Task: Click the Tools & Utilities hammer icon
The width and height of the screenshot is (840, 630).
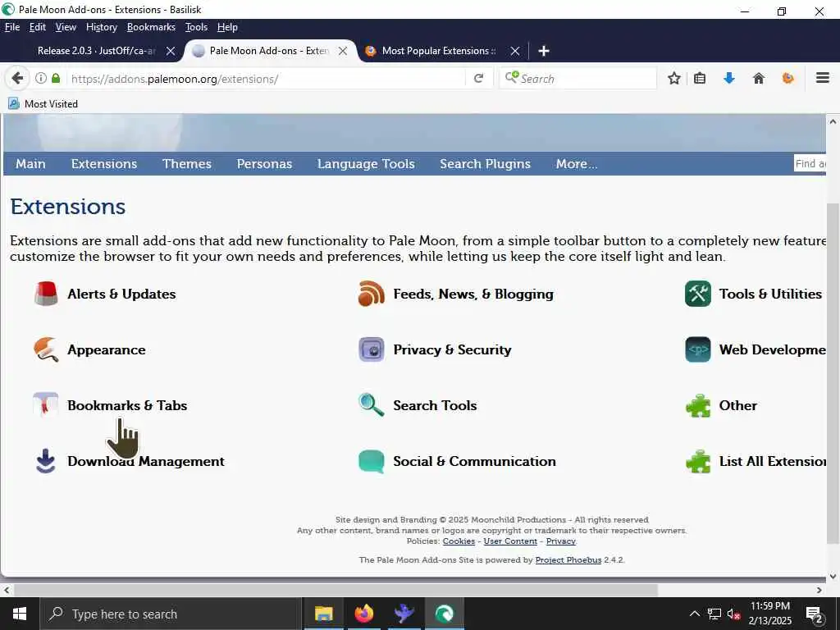Action: point(697,294)
